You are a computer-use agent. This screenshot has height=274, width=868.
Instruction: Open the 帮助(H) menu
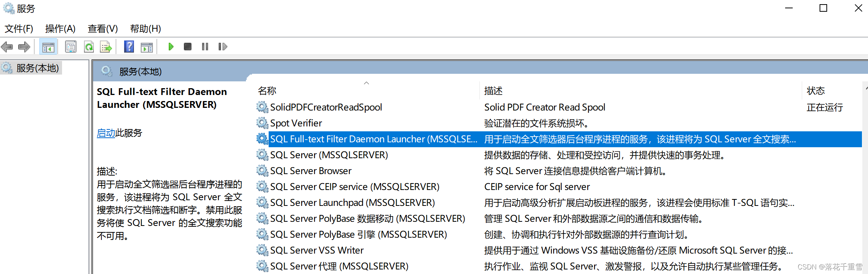point(145,28)
